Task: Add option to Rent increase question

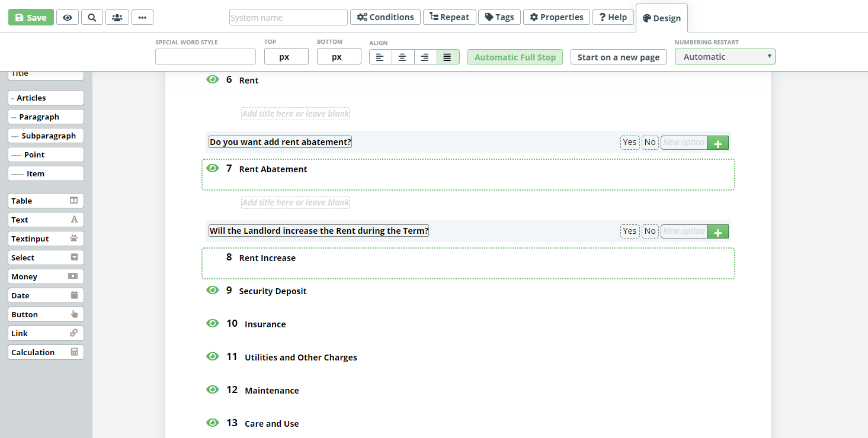Action: pyautogui.click(x=718, y=231)
